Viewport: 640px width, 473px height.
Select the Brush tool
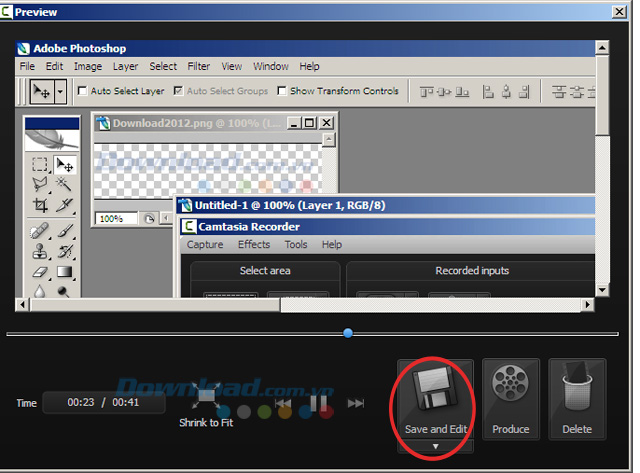coord(65,231)
